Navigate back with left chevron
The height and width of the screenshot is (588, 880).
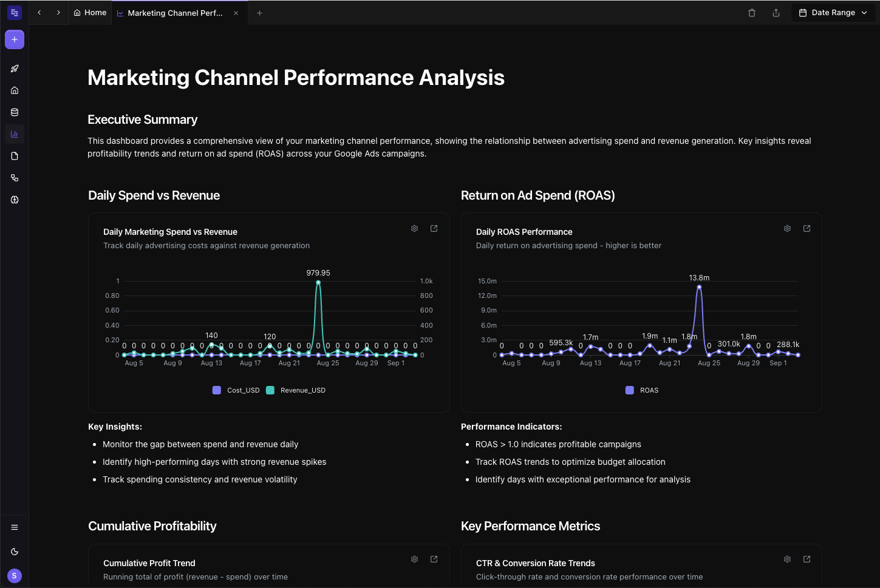[x=39, y=13]
